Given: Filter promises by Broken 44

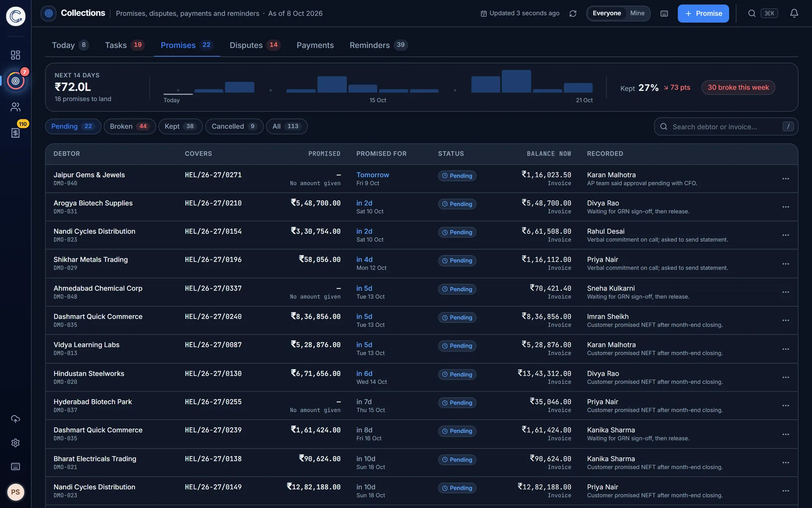Looking at the screenshot, I should (x=130, y=126).
